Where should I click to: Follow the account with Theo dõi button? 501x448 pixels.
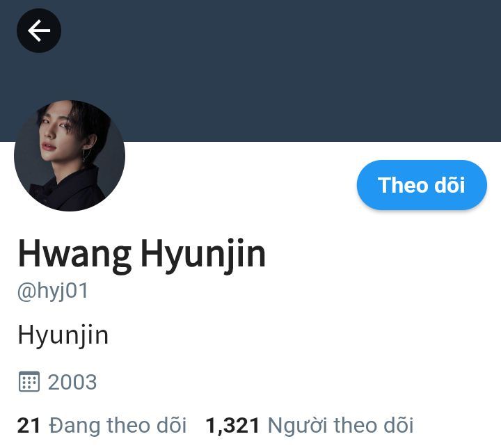coord(422,185)
